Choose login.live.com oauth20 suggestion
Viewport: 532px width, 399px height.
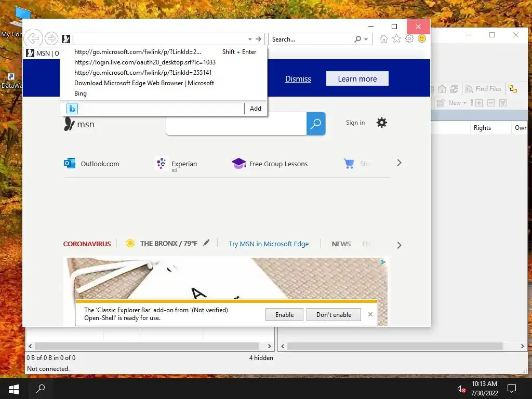point(164,62)
